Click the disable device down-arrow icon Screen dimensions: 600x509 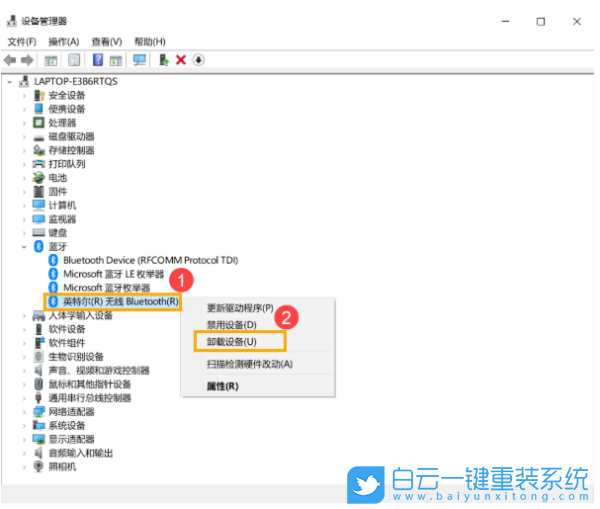click(199, 60)
